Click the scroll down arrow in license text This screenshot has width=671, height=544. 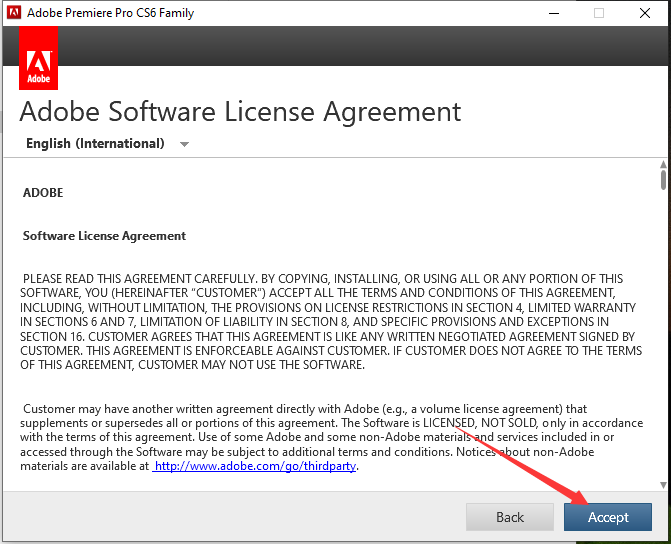pos(663,485)
